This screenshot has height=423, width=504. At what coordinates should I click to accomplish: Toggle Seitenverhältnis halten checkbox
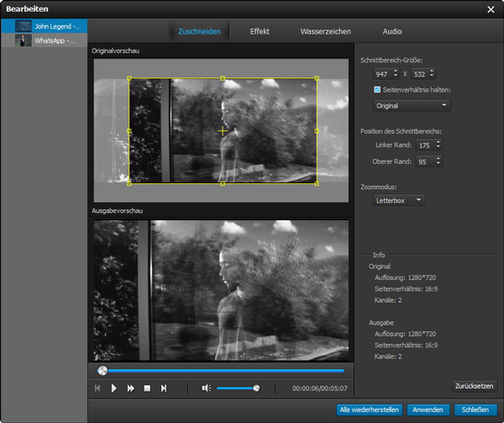coord(377,89)
